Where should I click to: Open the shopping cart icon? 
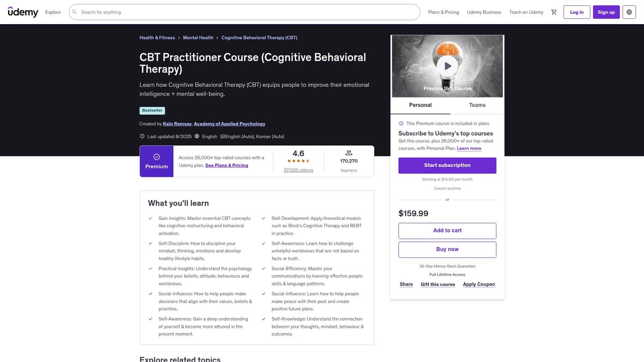point(553,11)
